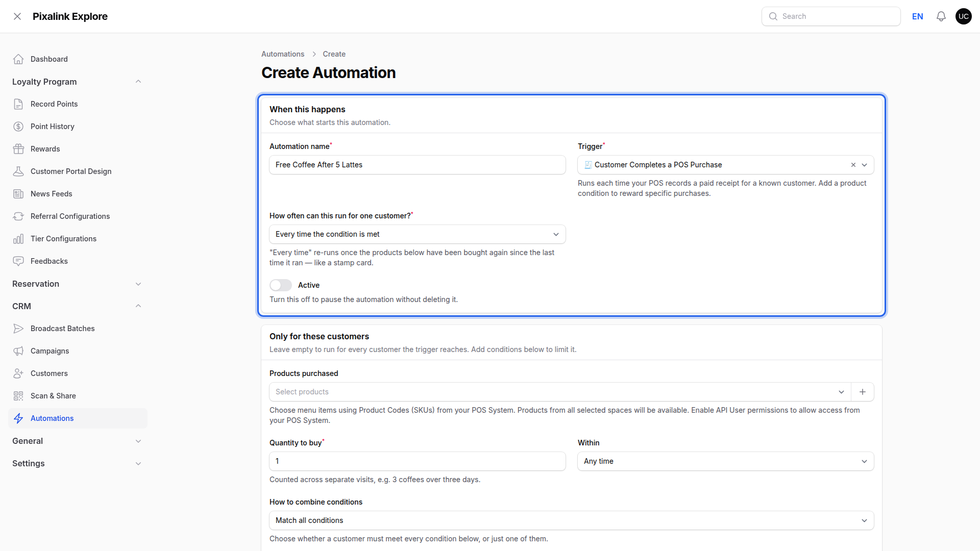Collapse the Loyalty Program section
The image size is (980, 551).
tap(138, 82)
